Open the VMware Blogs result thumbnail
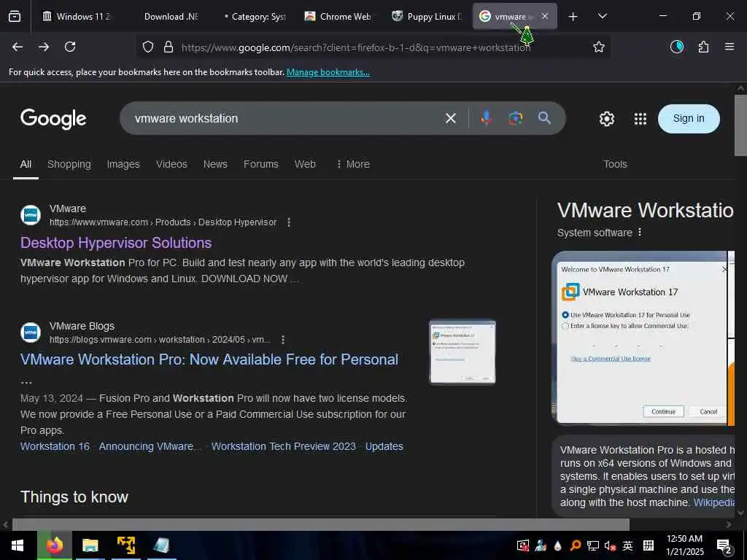This screenshot has height=560, width=747. (462, 352)
